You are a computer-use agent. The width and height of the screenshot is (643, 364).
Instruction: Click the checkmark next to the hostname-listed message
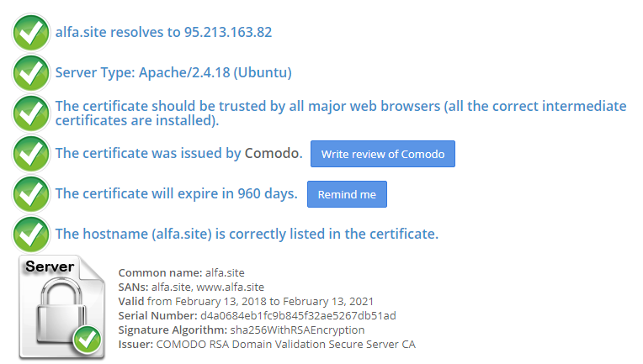click(31, 235)
